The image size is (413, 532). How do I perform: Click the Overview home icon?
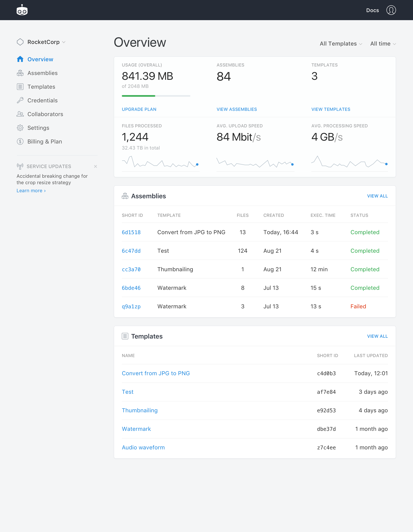click(20, 59)
